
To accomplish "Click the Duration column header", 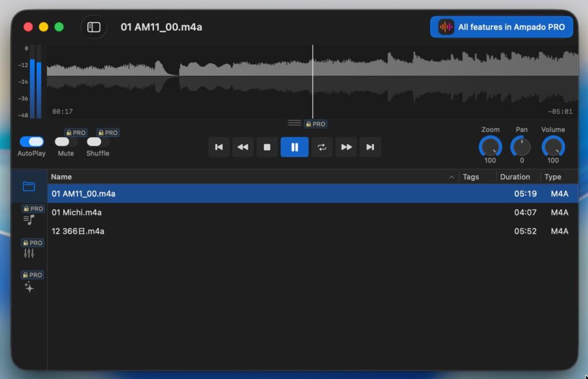I will pyautogui.click(x=514, y=177).
